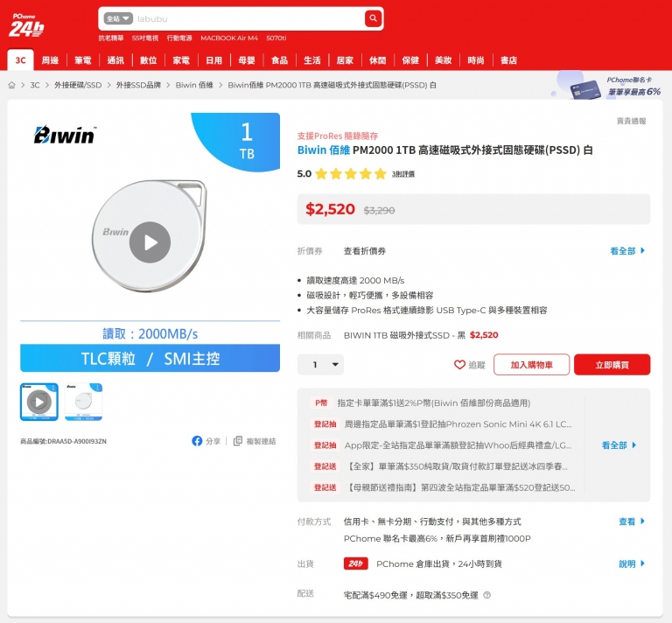This screenshot has width=672, height=623.
Task: Expand 看全部 next to 折價券
Action: click(627, 251)
